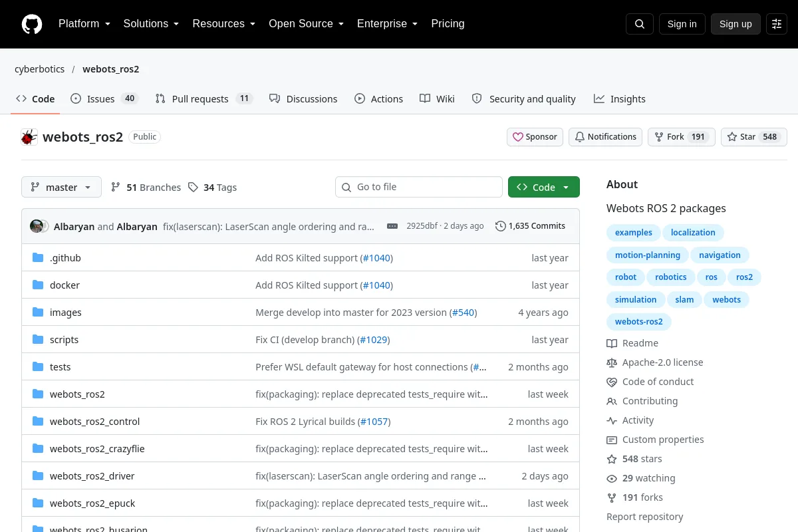Open pull request #1029 link
Screen dimensions: 798x532
coord(374,340)
